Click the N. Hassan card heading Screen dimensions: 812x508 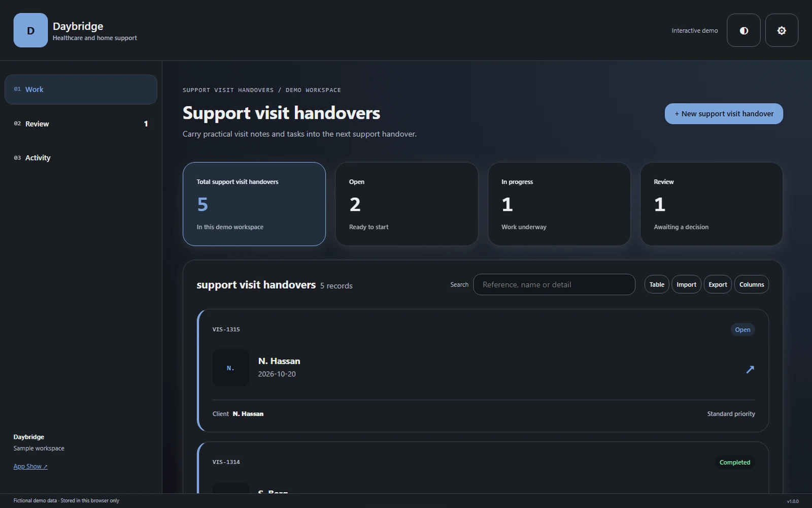point(279,361)
